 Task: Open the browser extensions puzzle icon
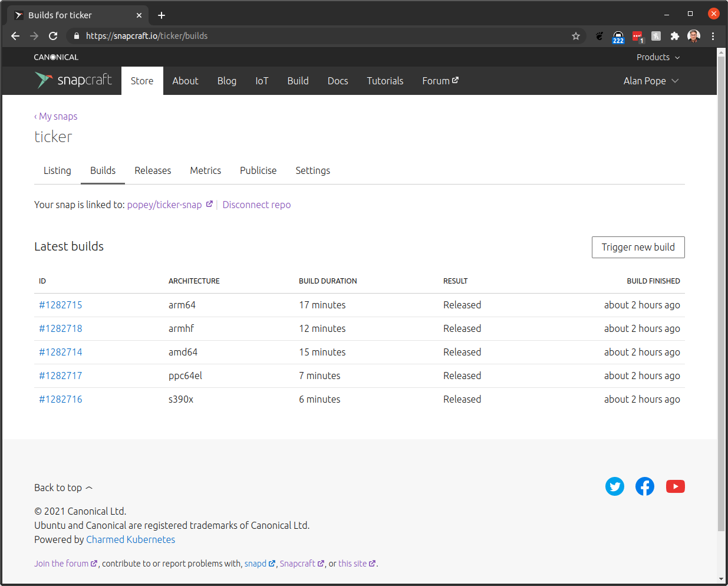675,36
